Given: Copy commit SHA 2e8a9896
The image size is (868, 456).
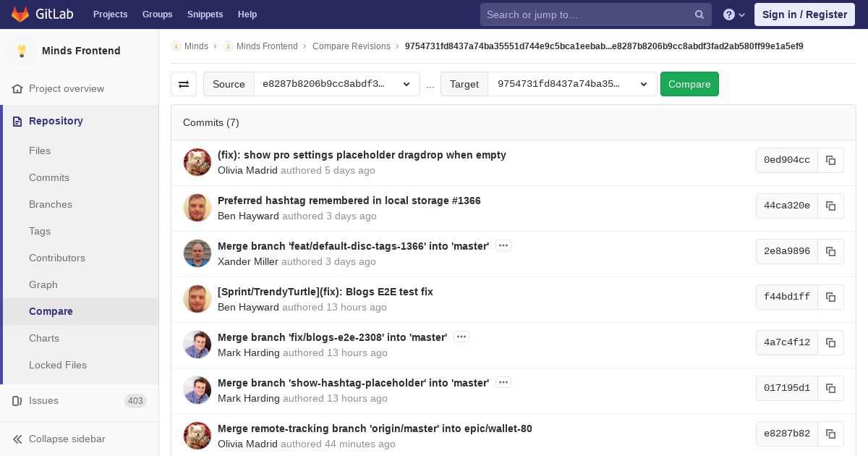Looking at the screenshot, I should (830, 251).
